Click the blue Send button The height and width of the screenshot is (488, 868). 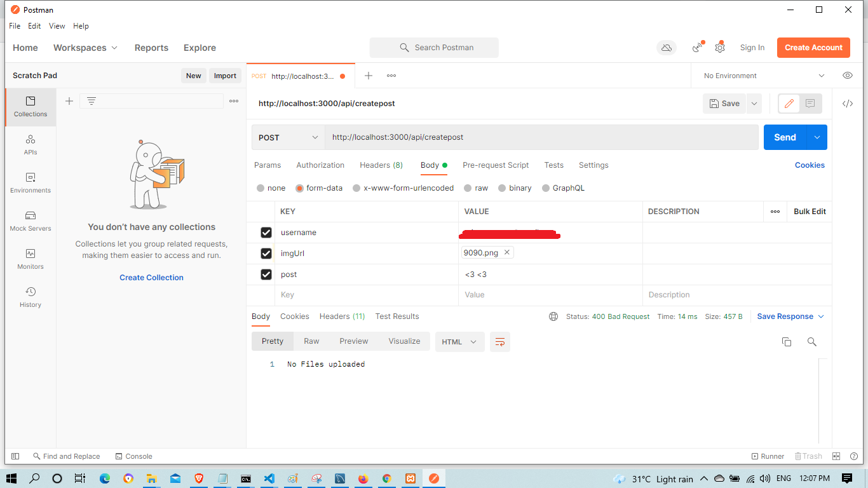(785, 137)
